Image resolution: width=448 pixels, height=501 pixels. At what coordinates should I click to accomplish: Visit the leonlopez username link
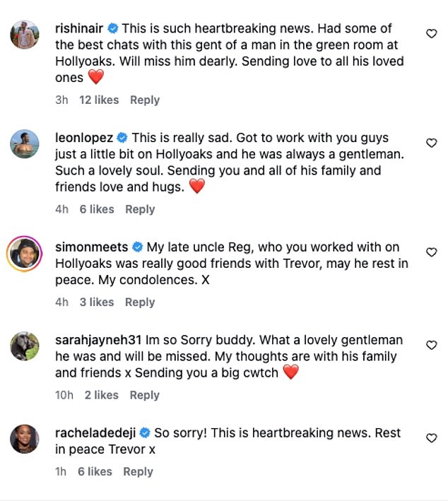83,138
